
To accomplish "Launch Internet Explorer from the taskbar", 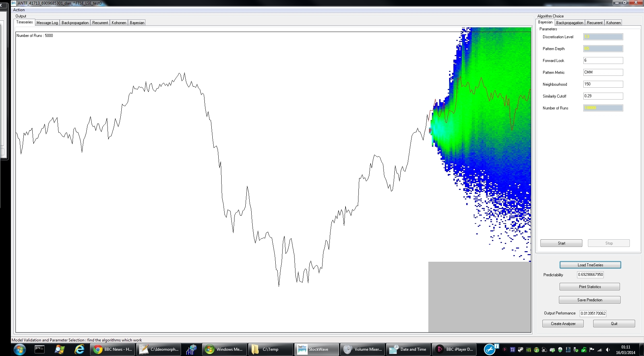I will pos(79,349).
